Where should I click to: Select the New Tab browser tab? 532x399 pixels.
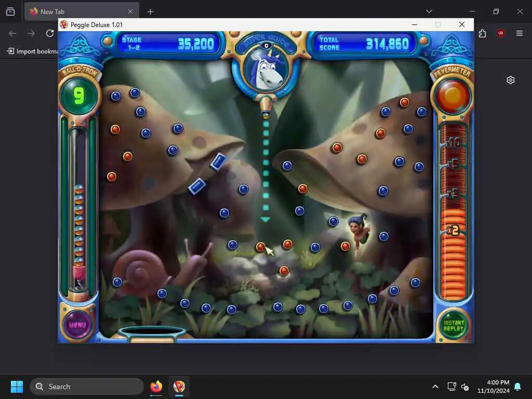pos(82,11)
